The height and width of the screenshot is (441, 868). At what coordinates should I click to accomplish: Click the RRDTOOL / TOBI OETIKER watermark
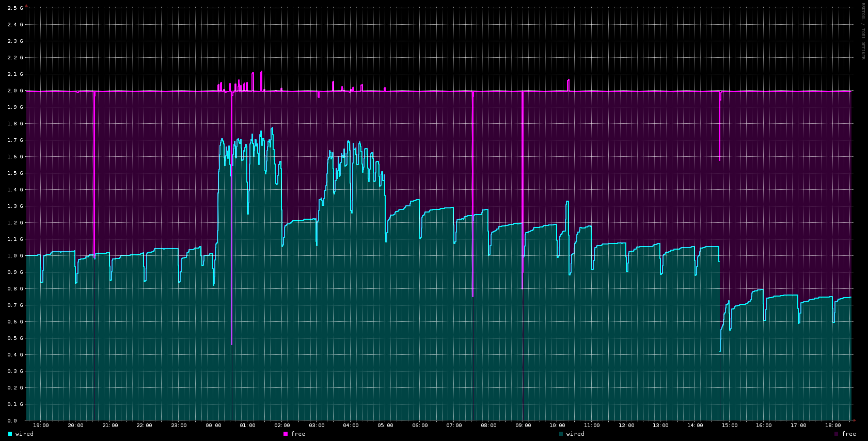tap(862, 31)
